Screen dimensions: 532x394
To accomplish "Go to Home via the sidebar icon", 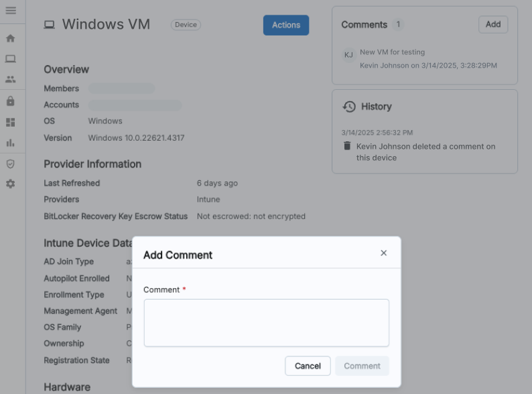I will 11,38.
